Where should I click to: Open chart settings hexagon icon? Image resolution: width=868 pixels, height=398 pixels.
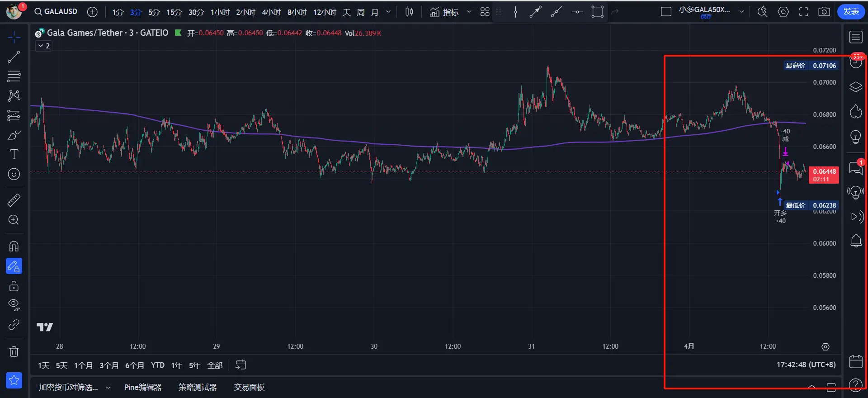[x=783, y=12]
